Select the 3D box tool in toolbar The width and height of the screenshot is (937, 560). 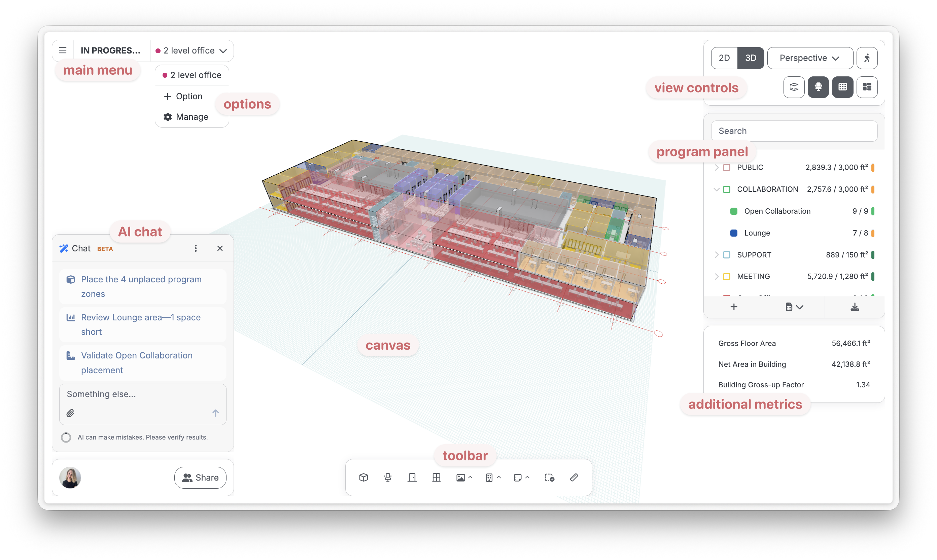[x=363, y=478]
